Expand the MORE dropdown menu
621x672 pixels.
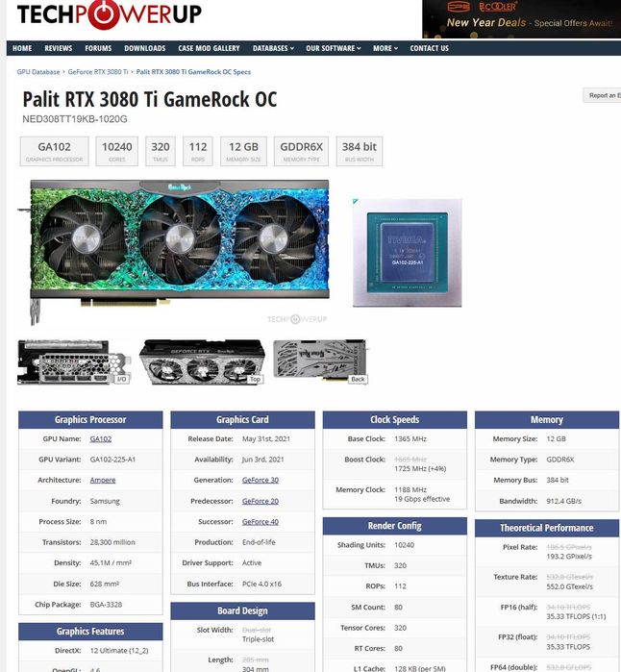click(x=385, y=48)
